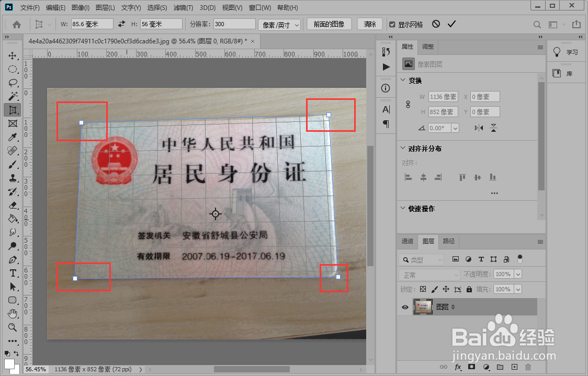
Task: Select the Frame tool
Action: click(13, 123)
